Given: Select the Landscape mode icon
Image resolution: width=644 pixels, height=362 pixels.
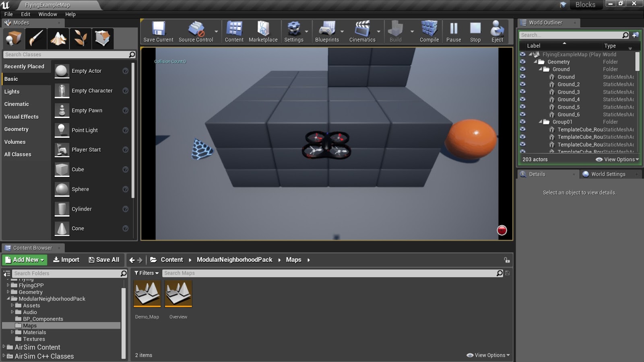Looking at the screenshot, I should pos(58,39).
